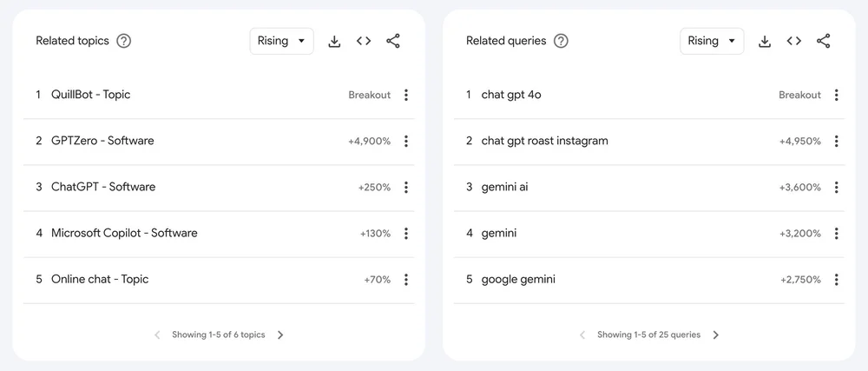Open embed code for Related topics

364,41
